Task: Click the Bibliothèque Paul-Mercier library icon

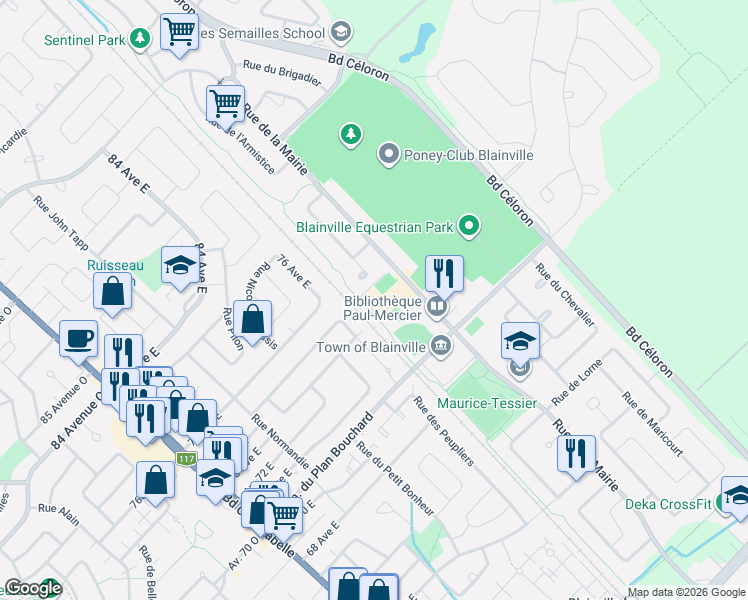Action: [436, 307]
